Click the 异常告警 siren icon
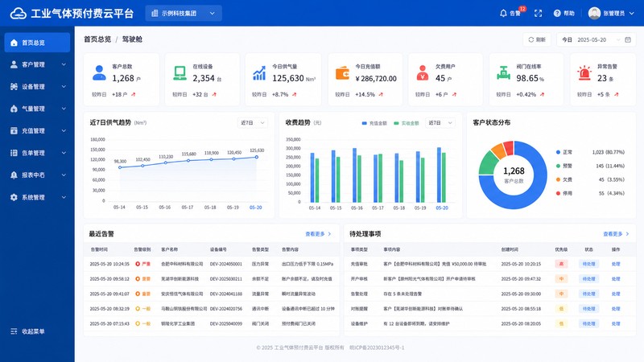Viewport: 644px width, 362px height. [584, 73]
